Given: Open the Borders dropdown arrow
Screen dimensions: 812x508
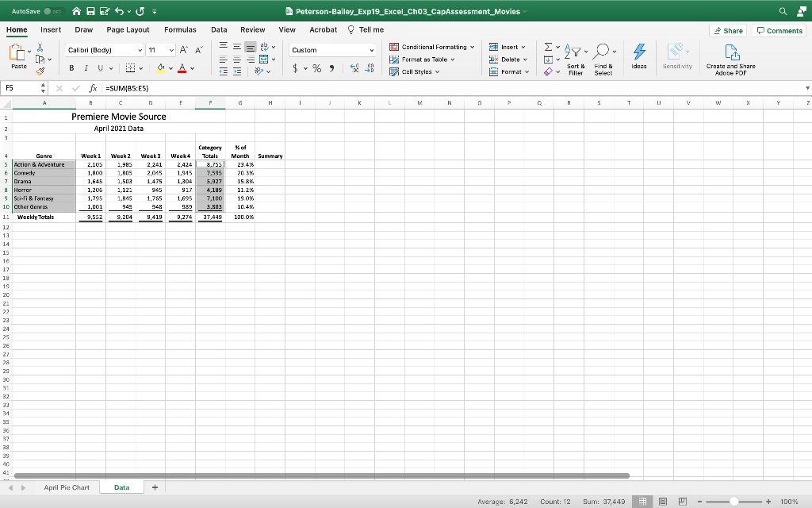Looking at the screenshot, I should (141, 68).
